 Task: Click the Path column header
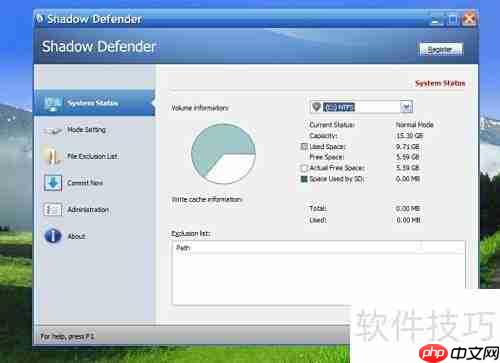point(318,248)
